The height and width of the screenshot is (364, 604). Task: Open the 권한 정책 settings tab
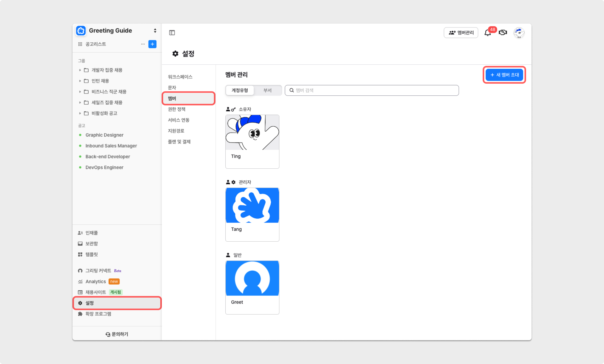(176, 109)
